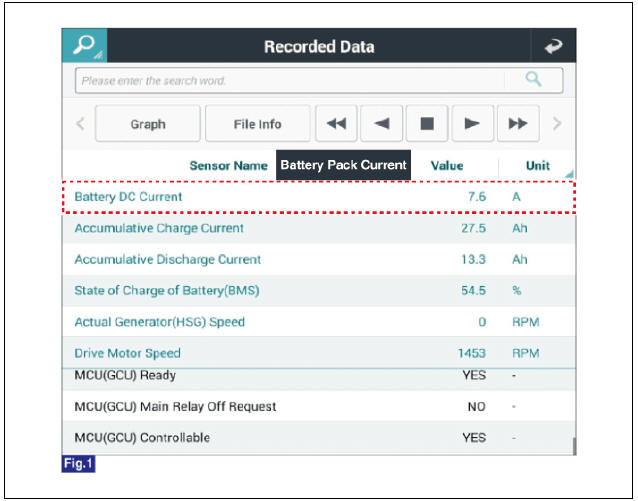
Task: Click the magnifier icon in search box
Action: 533,79
